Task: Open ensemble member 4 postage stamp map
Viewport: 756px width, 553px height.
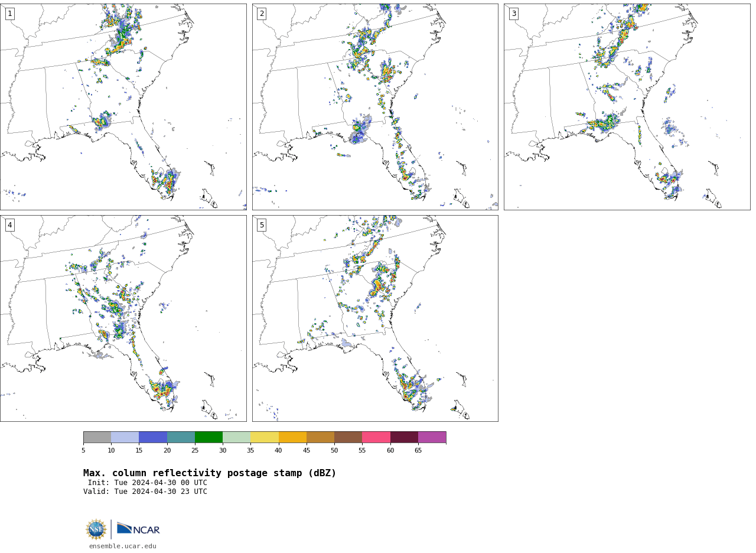Action: click(123, 318)
